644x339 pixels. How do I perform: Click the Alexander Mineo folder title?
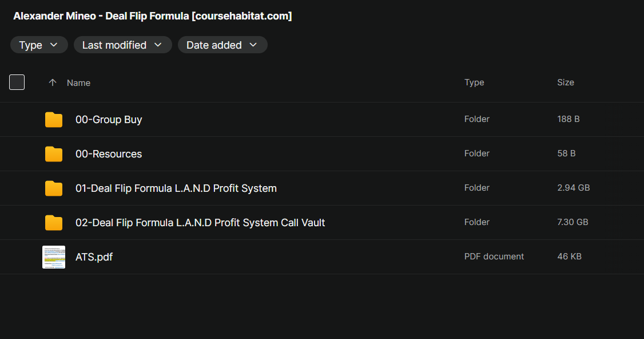153,16
